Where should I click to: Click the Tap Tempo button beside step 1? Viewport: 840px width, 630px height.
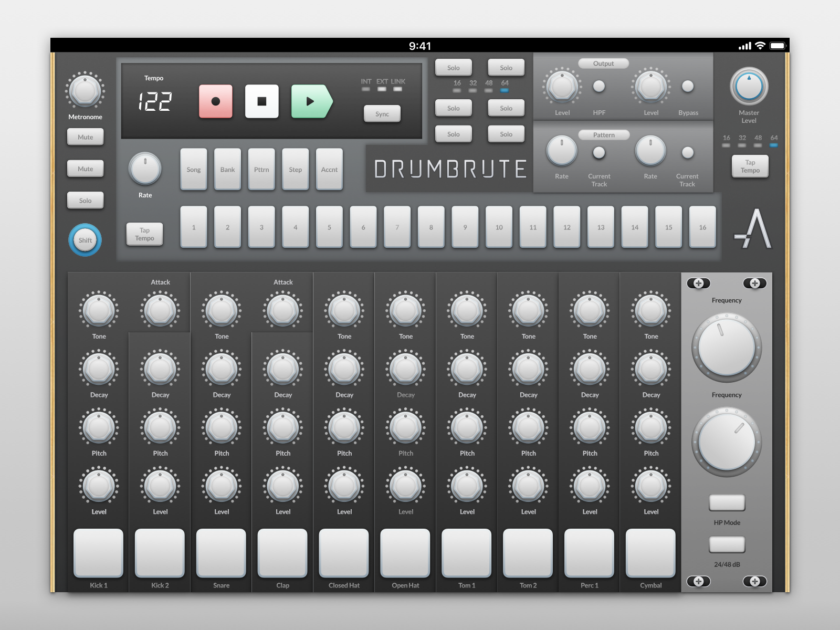[144, 234]
